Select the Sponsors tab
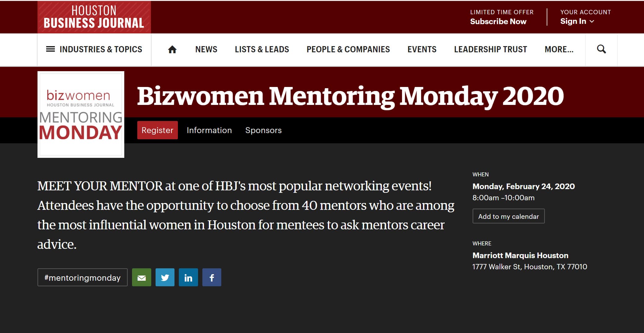The height and width of the screenshot is (333, 644). [263, 130]
